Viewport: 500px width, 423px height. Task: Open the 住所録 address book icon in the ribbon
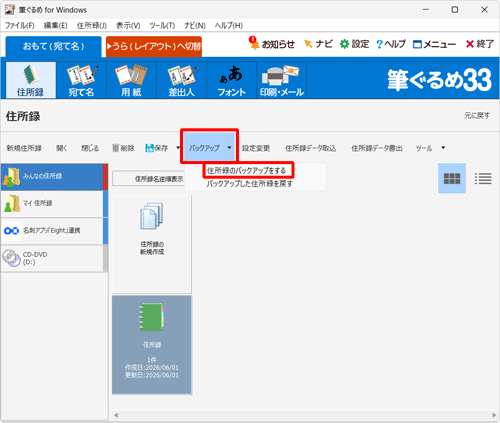31,80
